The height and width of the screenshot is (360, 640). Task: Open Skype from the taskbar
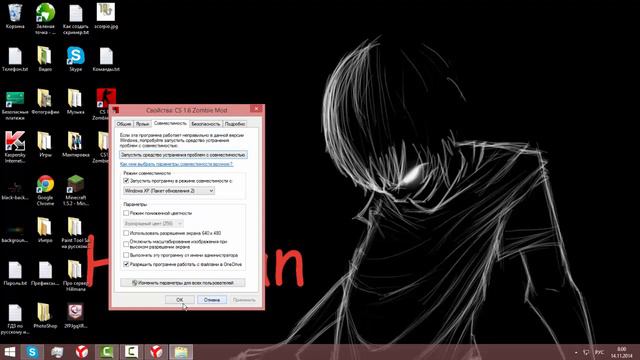(32, 352)
